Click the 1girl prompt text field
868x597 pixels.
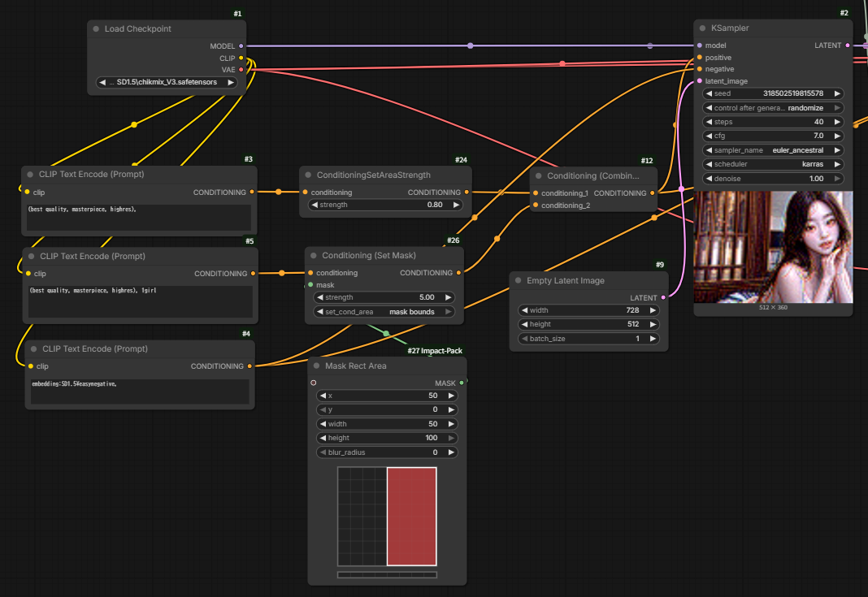pyautogui.click(x=141, y=301)
